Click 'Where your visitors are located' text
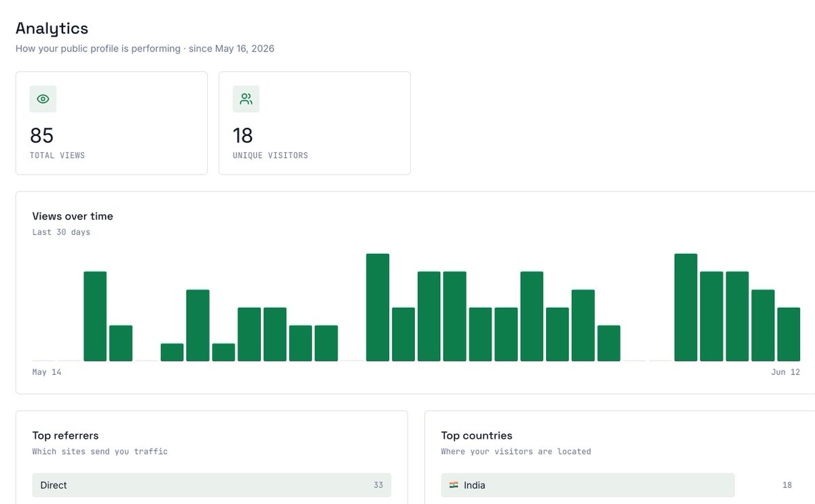The image size is (815, 504). 516,452
